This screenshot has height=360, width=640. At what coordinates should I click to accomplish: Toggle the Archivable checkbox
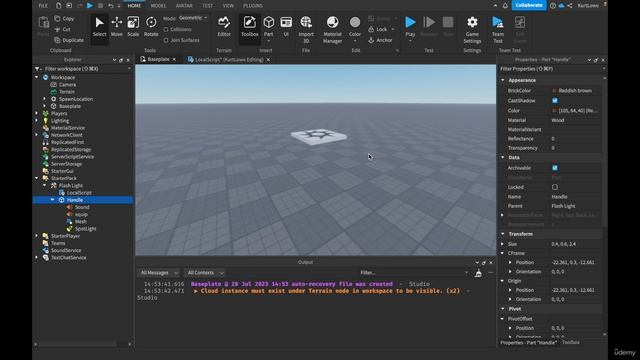pyautogui.click(x=555, y=168)
